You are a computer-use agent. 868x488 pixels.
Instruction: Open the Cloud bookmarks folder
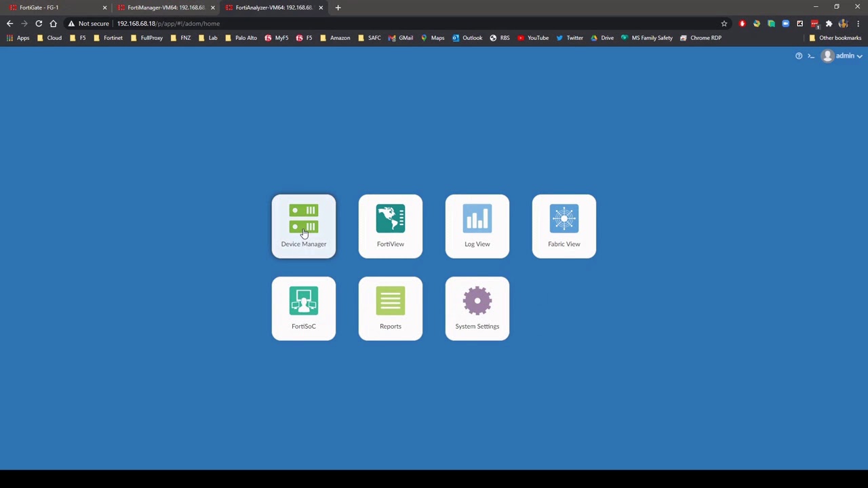(x=50, y=38)
